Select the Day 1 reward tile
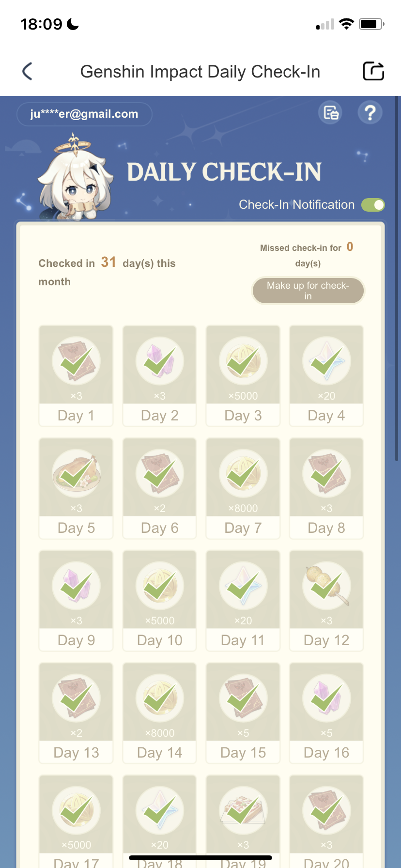The width and height of the screenshot is (401, 868). (76, 376)
